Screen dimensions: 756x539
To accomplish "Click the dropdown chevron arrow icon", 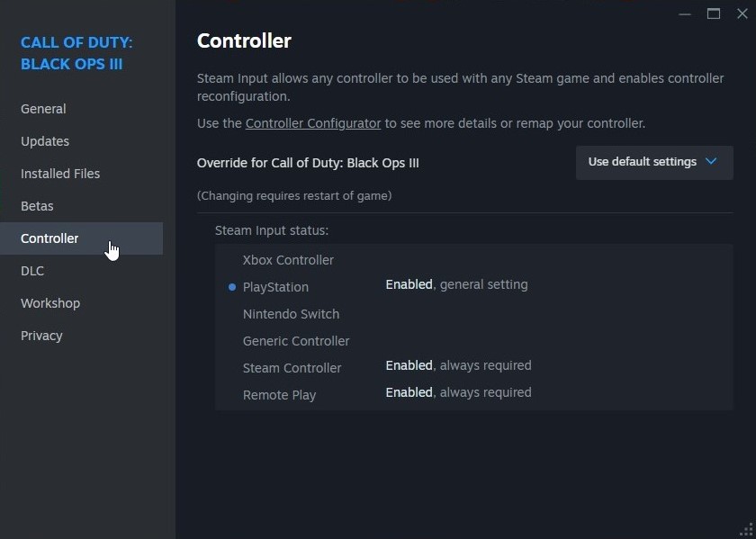I will coord(711,162).
